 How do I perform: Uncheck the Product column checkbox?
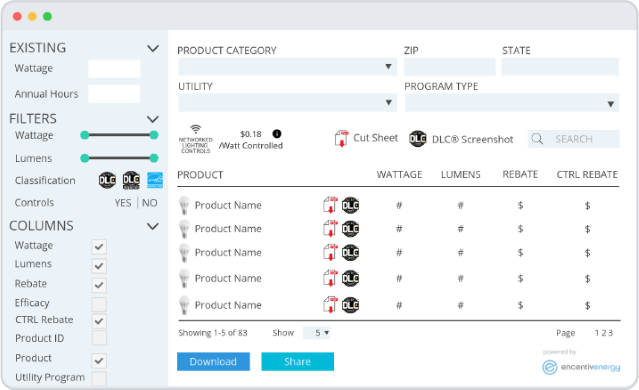pos(99,360)
